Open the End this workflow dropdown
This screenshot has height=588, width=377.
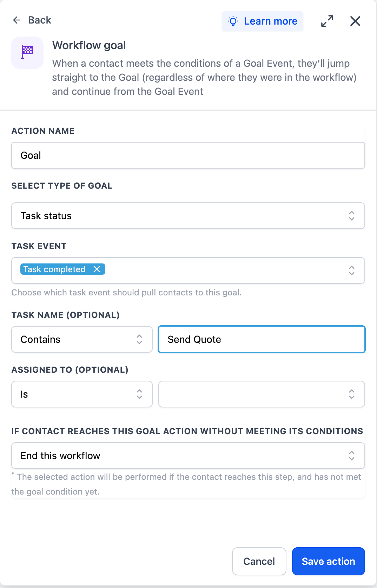(x=188, y=456)
